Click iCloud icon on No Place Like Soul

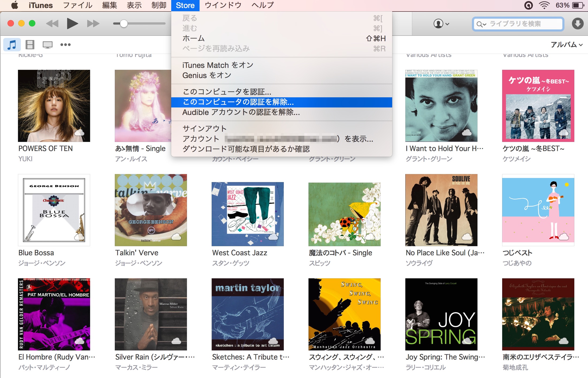tap(467, 236)
